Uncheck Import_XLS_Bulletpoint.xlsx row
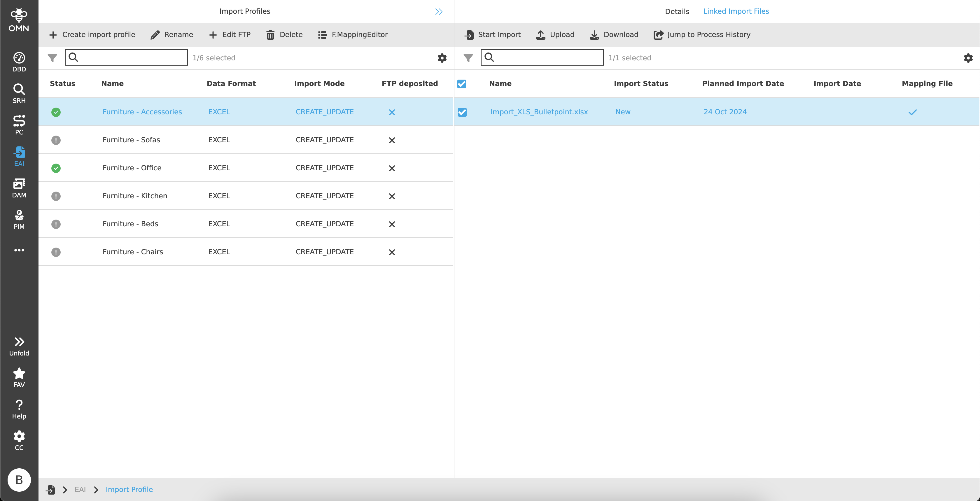 click(462, 112)
